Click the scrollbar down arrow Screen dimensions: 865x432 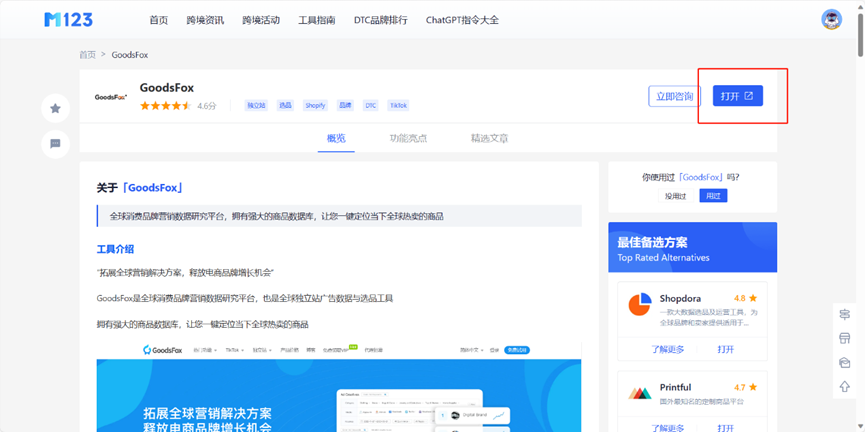(860, 428)
